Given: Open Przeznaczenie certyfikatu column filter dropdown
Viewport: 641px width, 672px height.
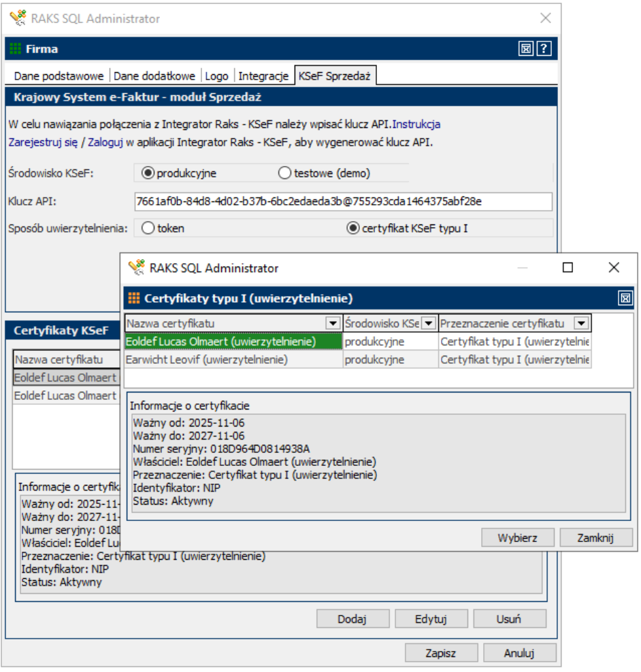Looking at the screenshot, I should tap(582, 323).
